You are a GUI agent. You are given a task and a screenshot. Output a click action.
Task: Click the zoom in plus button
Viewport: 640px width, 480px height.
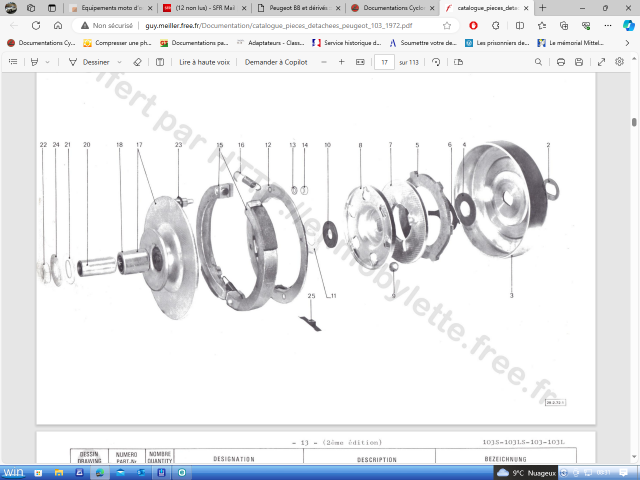click(342, 62)
